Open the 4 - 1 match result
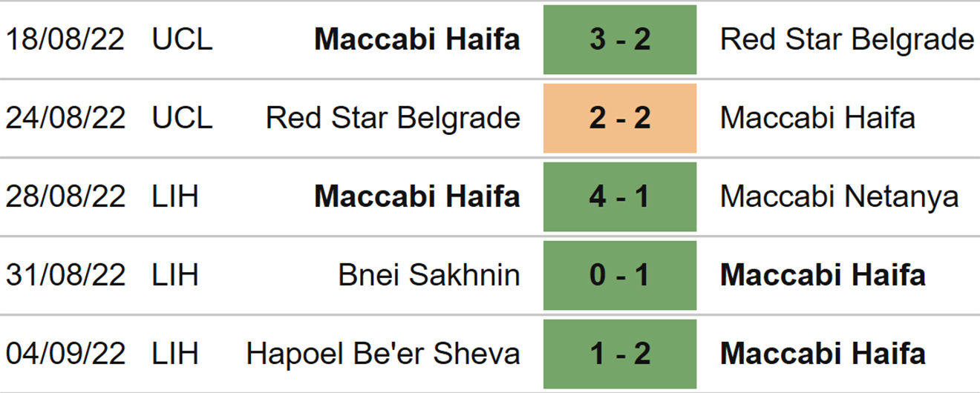The height and width of the screenshot is (393, 980). pos(620,197)
